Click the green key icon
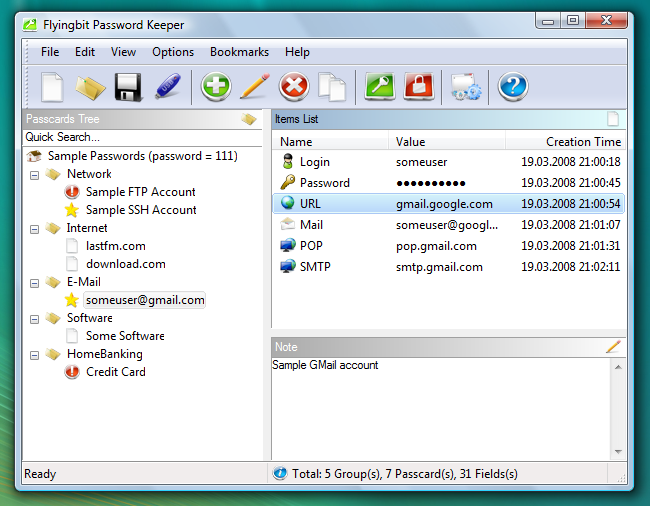The width and height of the screenshot is (650, 506). tap(380, 86)
